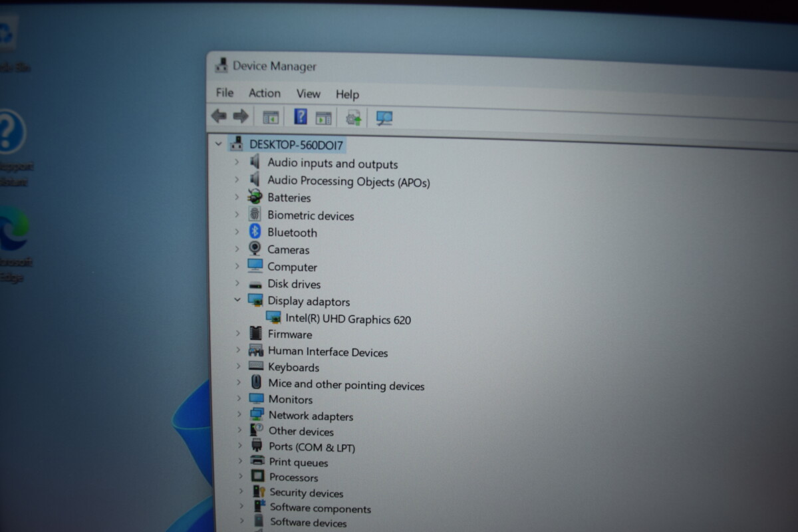Click the Human Interface Devices icon
Screen dimensions: 798x532
tap(256, 350)
